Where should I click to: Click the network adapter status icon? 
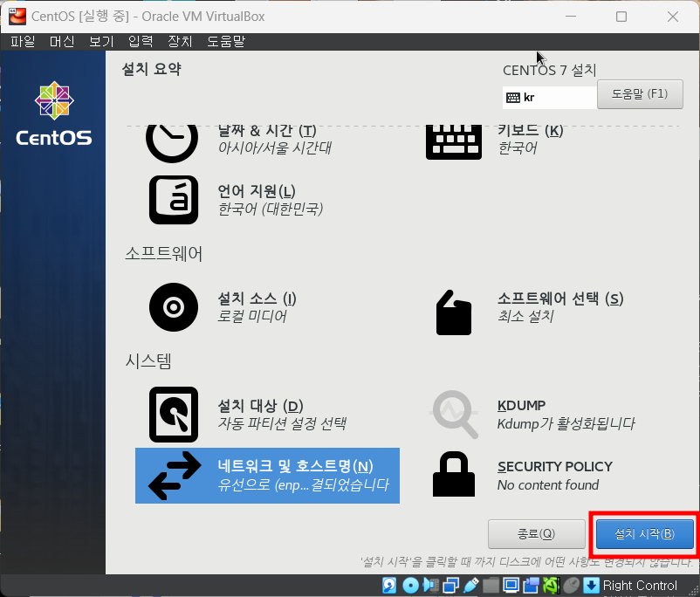(x=450, y=585)
